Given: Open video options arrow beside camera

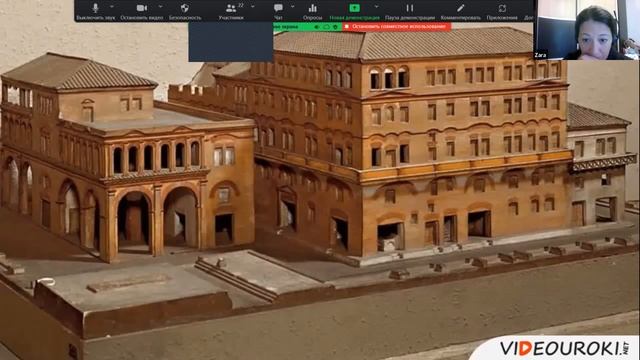Looking at the screenshot, I should (x=160, y=7).
